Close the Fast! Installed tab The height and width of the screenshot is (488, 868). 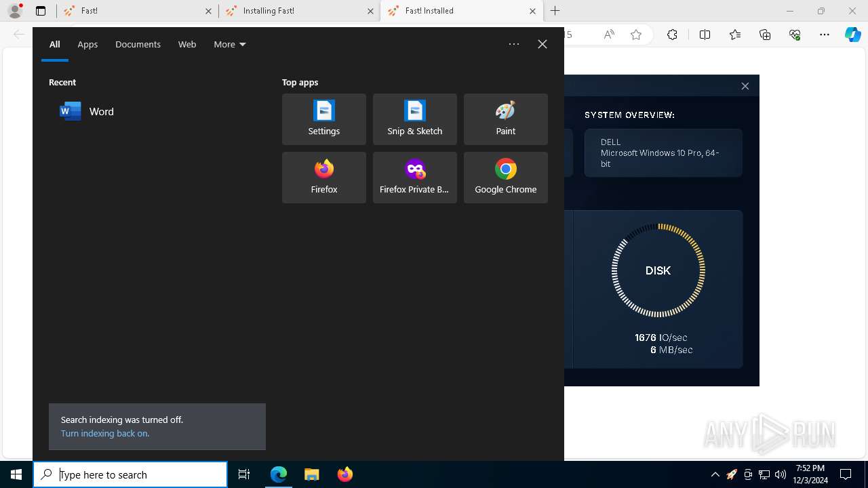pyautogui.click(x=532, y=11)
